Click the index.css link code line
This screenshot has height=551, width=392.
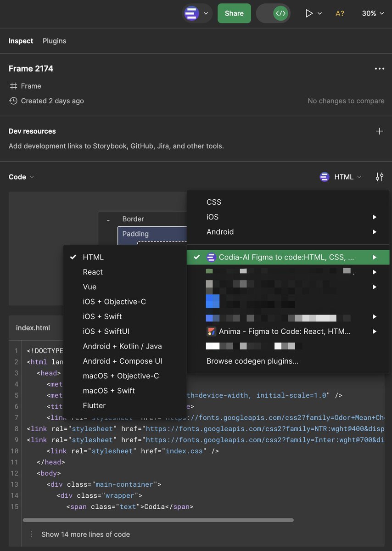tap(132, 451)
